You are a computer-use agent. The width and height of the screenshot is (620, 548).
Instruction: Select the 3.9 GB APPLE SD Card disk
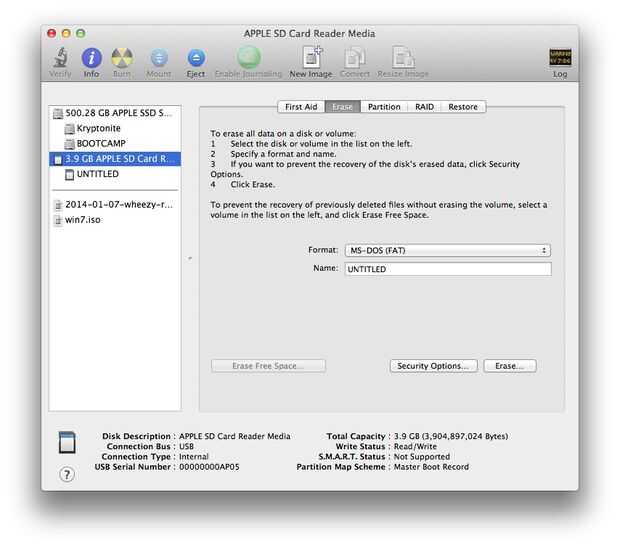[x=115, y=159]
